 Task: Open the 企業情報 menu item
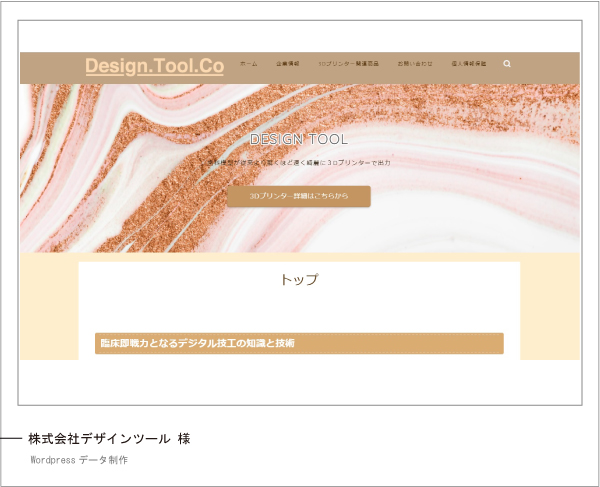(288, 64)
